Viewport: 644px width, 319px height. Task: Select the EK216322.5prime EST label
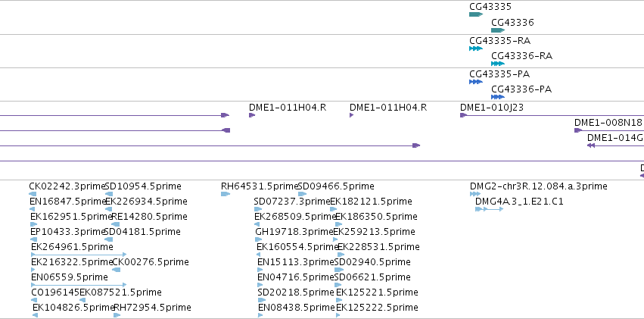click(x=72, y=262)
